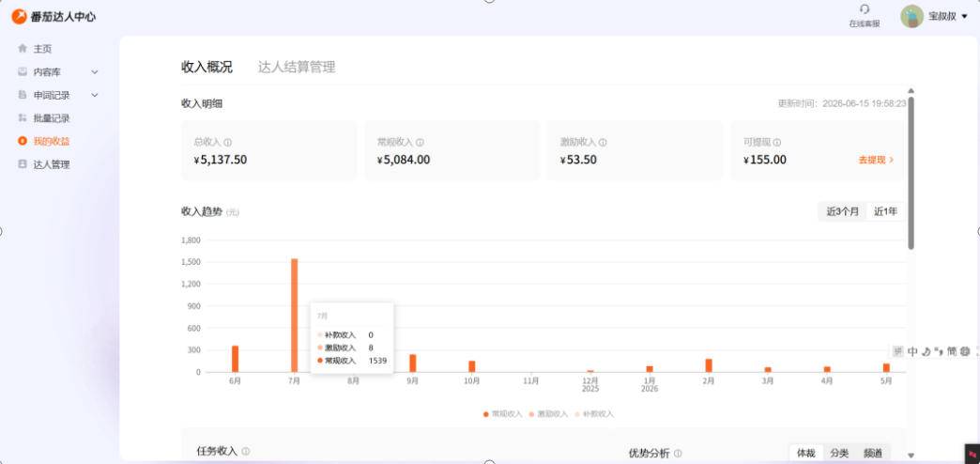Screen dimensions: 980x464
Task: Select the 近3个月 time range
Action: click(x=843, y=212)
